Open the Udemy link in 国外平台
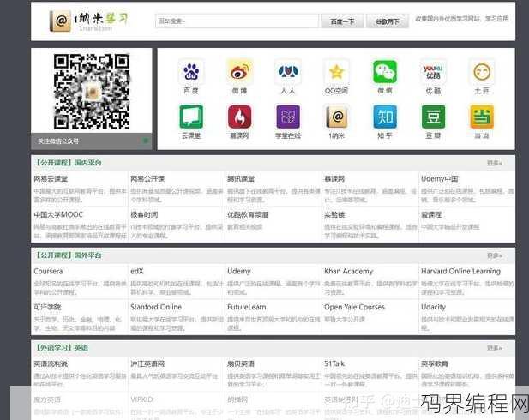The width and height of the screenshot is (529, 420). tap(239, 271)
